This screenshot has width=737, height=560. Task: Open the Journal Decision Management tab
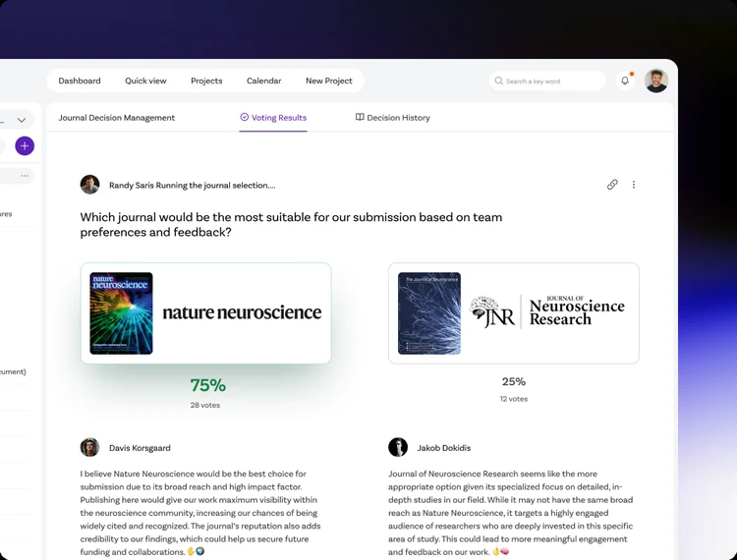pyautogui.click(x=117, y=118)
